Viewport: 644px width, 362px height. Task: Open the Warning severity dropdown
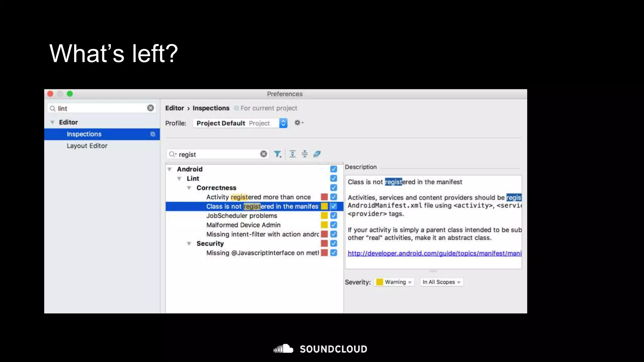coord(394,282)
